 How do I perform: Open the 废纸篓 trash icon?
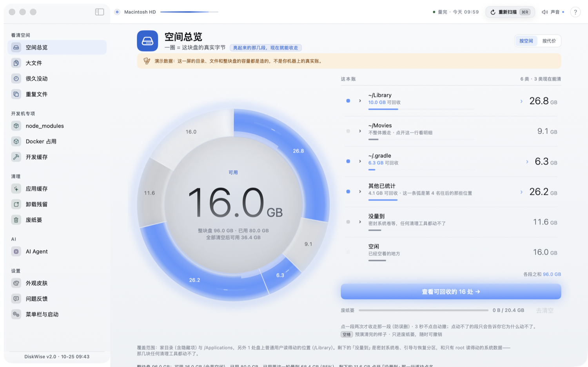[16, 220]
